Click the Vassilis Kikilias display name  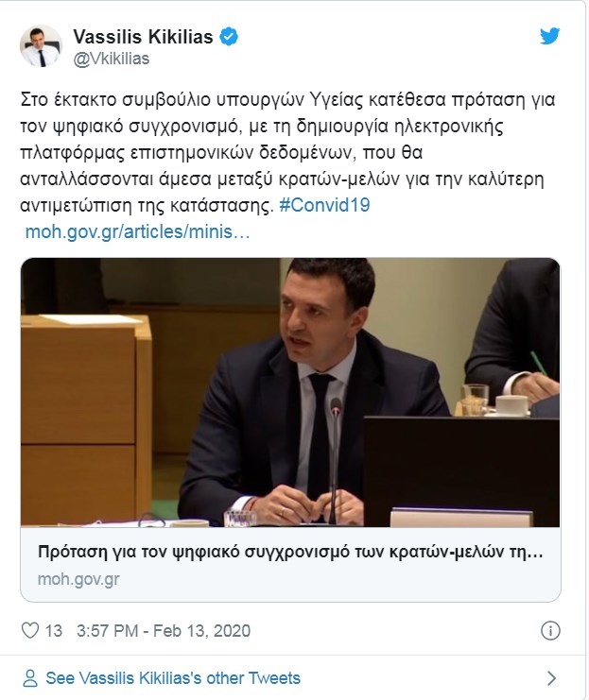coord(143,37)
